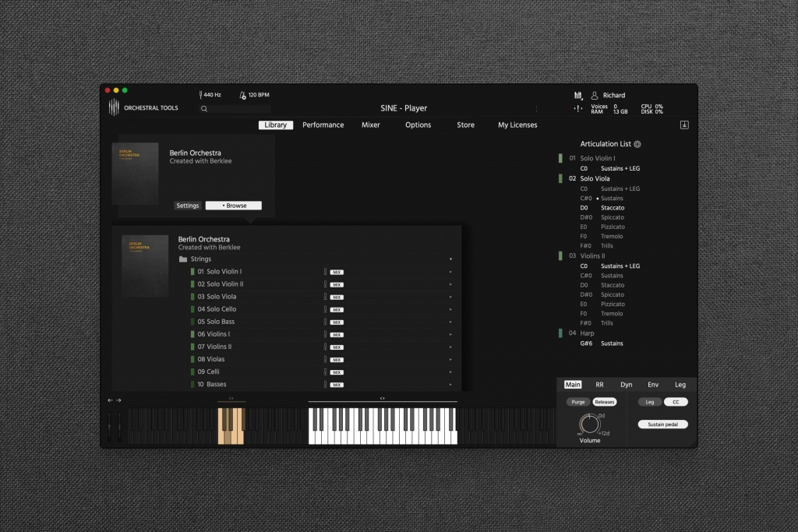
Task: Click microphone icon on 01 Solo Violin I row
Action: (325, 272)
